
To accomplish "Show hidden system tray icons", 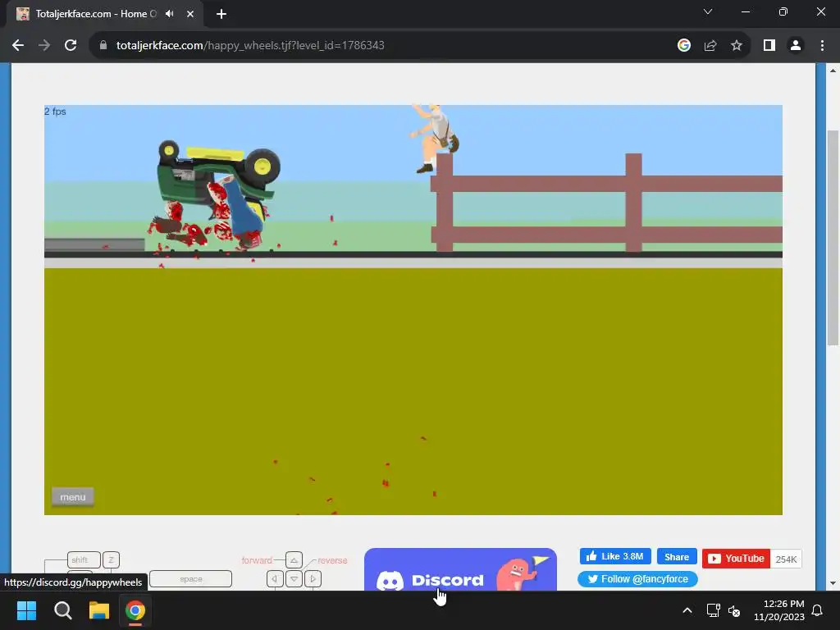I will 687,610.
